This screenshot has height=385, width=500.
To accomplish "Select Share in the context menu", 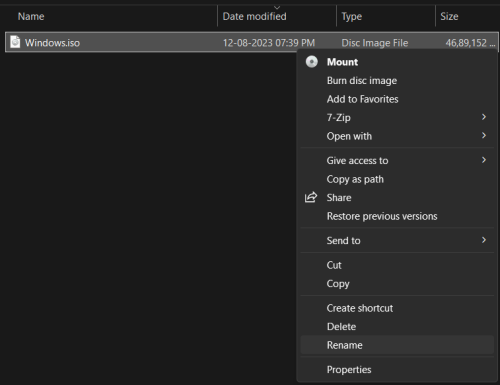I will 397,198.
